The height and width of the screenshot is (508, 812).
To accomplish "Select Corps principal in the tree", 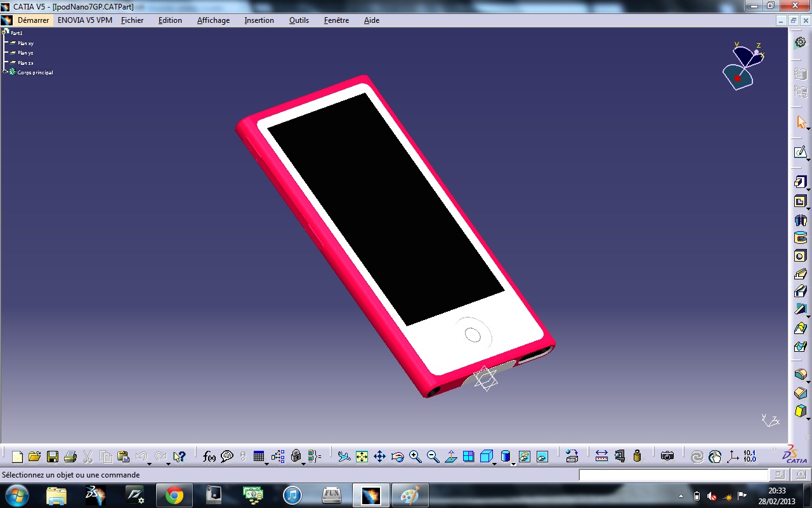I will 35,72.
